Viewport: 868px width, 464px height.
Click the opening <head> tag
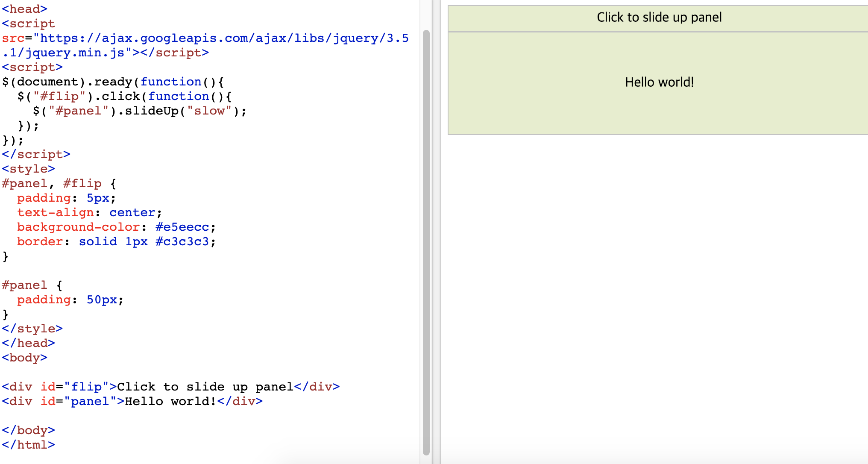[x=24, y=9]
